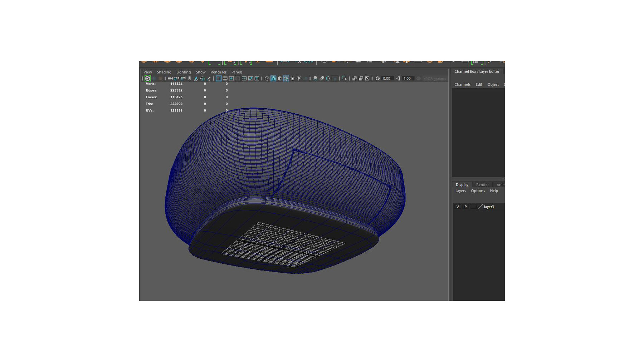Toggle wireframe-on-shaded display icon

(286, 79)
